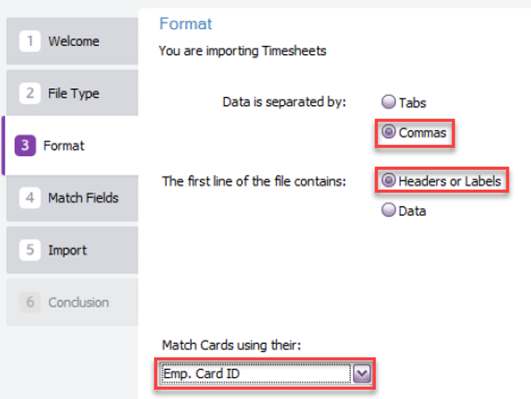The width and height of the screenshot is (531, 399).
Task: Choose Data as first line content
Action: [388, 210]
